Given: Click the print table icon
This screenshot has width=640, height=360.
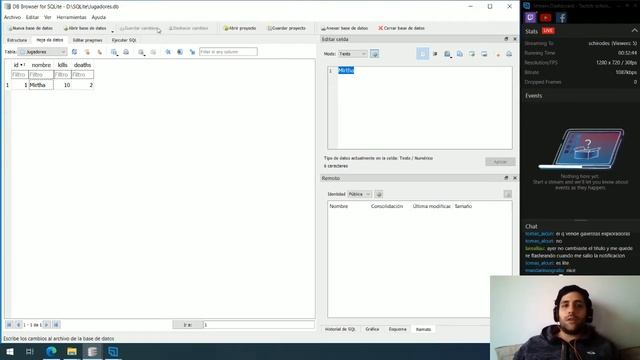Looking at the screenshot, I should tap(126, 52).
